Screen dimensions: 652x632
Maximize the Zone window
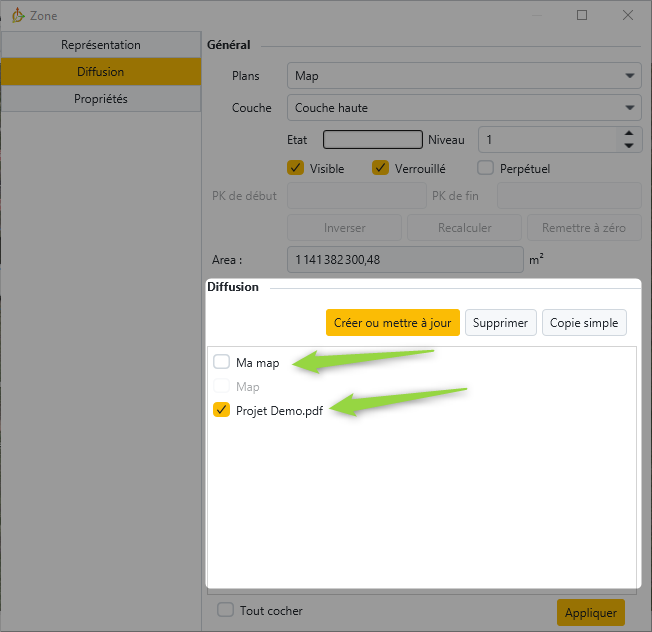pyautogui.click(x=582, y=16)
